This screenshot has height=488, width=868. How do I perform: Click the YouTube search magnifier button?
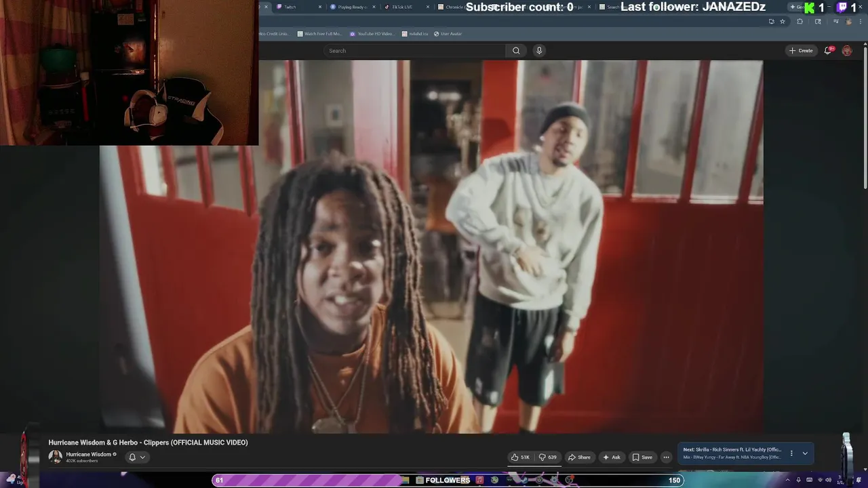[516, 51]
